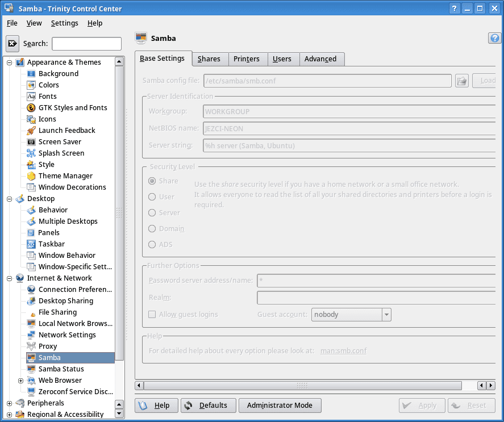Open man:smb.conf help link
The height and width of the screenshot is (422, 504).
(343, 350)
